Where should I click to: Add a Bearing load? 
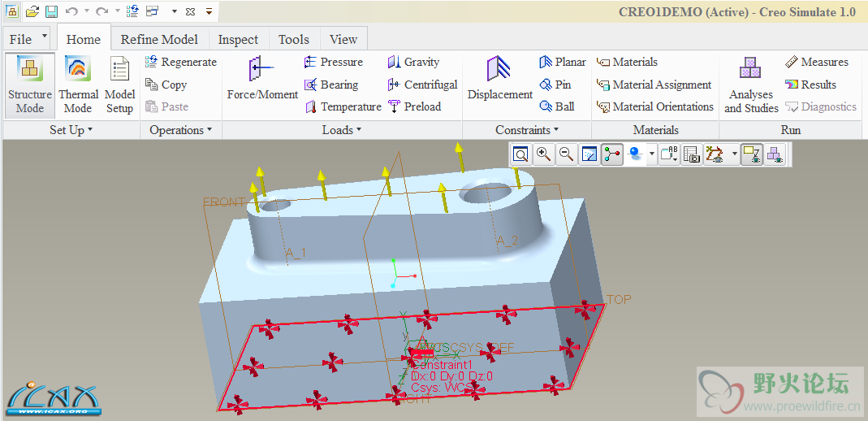331,85
